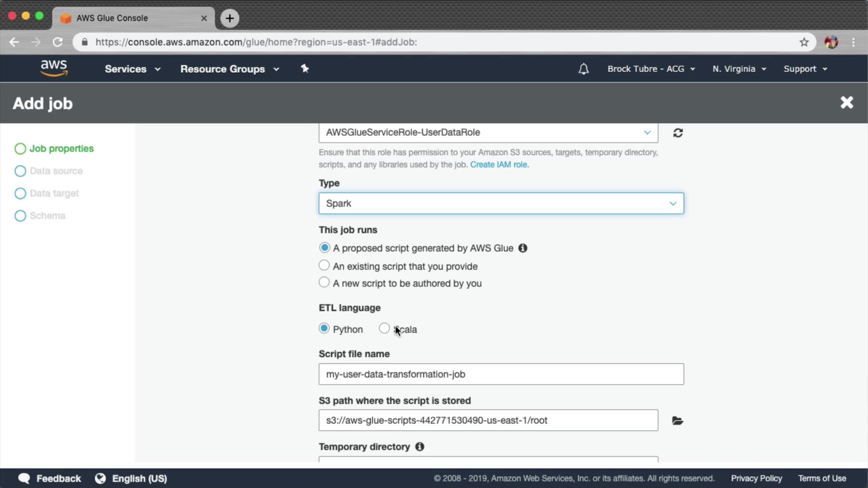Click the Create IAM role link
This screenshot has width=868, height=488.
[x=499, y=164]
